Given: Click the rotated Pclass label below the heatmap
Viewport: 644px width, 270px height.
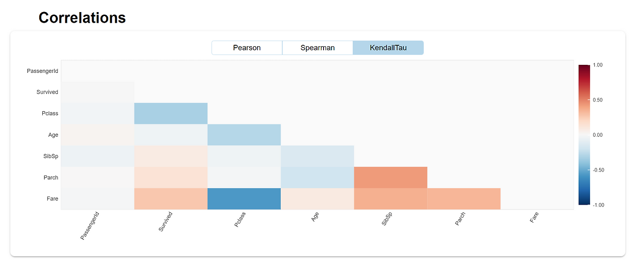Looking at the screenshot, I should click(x=240, y=221).
